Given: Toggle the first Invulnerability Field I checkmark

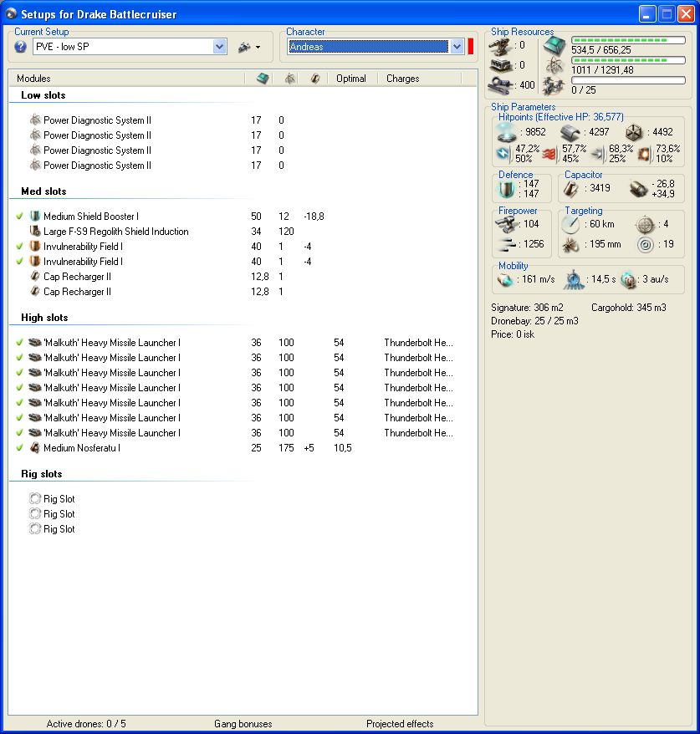Looking at the screenshot, I should (x=20, y=247).
